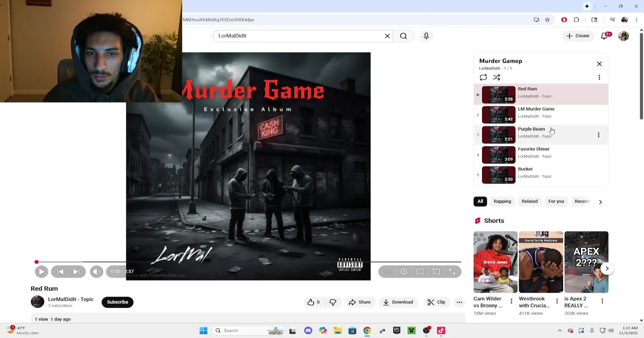
Task: Clip the Red Rum video
Action: (x=436, y=302)
